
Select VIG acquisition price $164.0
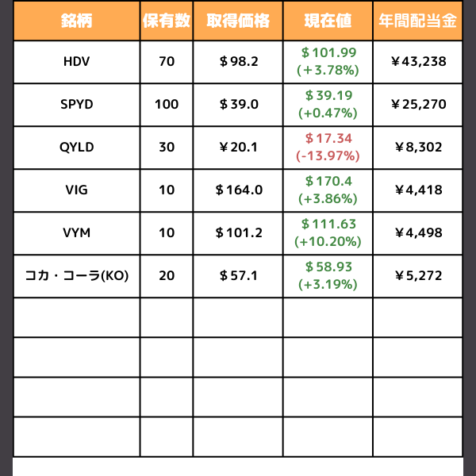click(239, 190)
